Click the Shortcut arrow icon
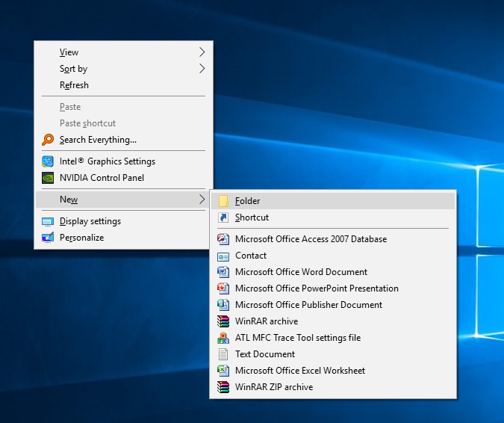 pos(223,217)
